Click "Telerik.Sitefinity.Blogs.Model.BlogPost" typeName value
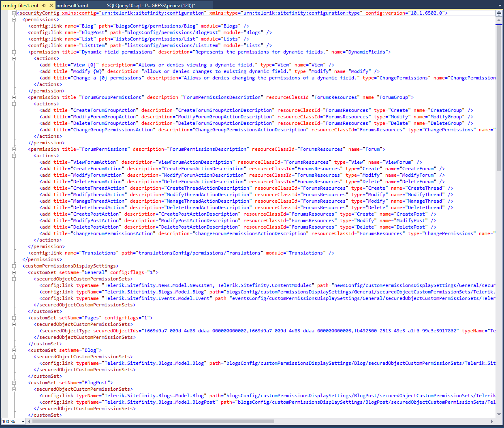The image size is (504, 428). pyautogui.click(x=160, y=402)
